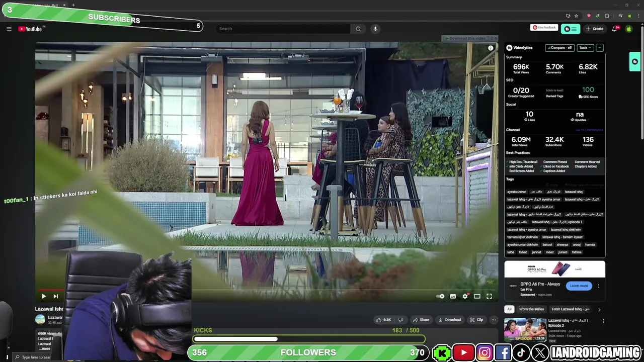Click the Download button below video
The height and width of the screenshot is (362, 644).
pos(449,320)
